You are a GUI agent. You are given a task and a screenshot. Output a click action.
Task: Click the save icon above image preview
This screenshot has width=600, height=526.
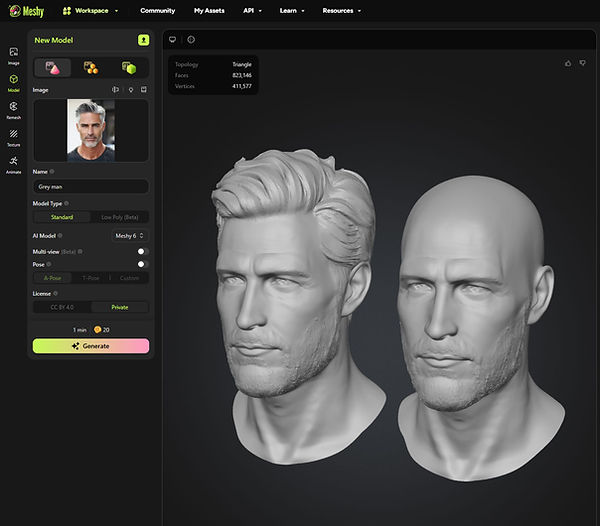[144, 90]
